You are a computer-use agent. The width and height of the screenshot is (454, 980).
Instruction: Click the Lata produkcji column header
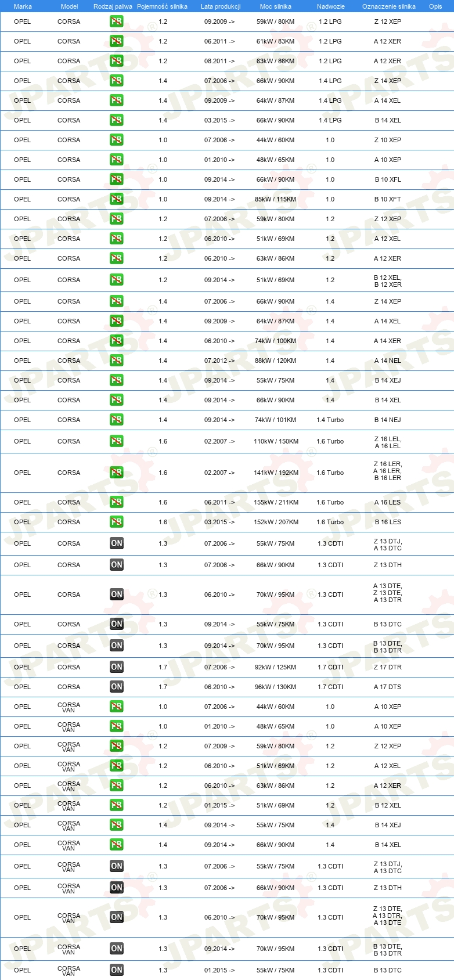point(221,6)
